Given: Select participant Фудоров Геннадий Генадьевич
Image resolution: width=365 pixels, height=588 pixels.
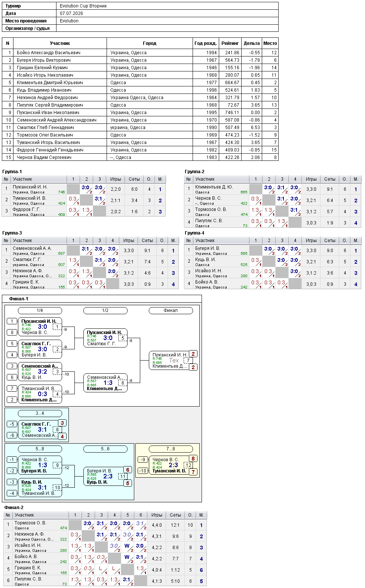Looking at the screenshot, I should 50,150.
